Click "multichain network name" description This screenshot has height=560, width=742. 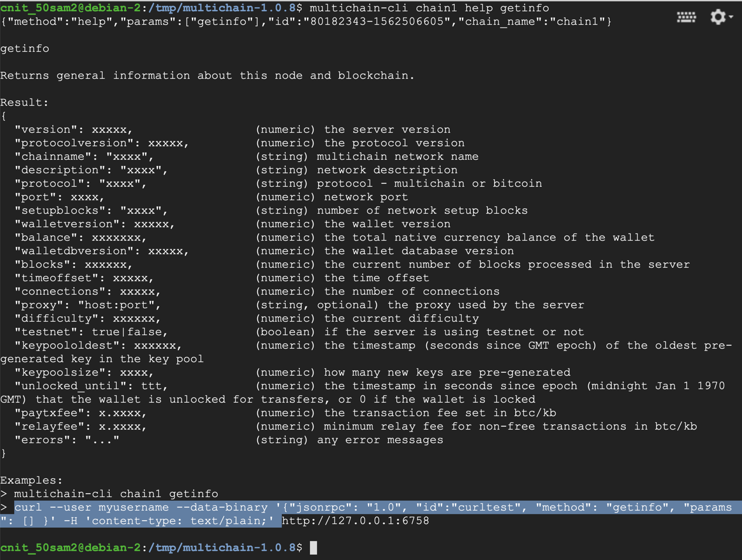click(x=397, y=156)
